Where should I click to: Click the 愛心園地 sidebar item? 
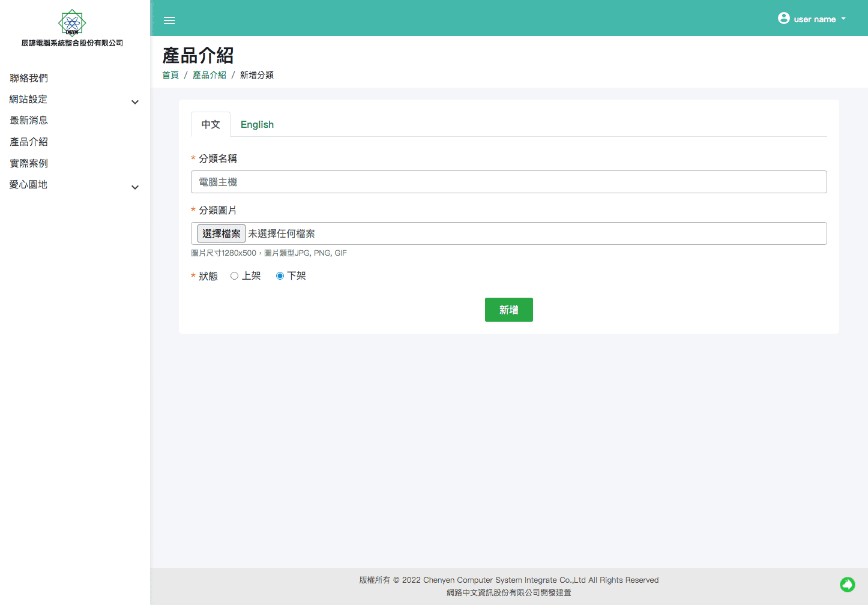point(28,184)
